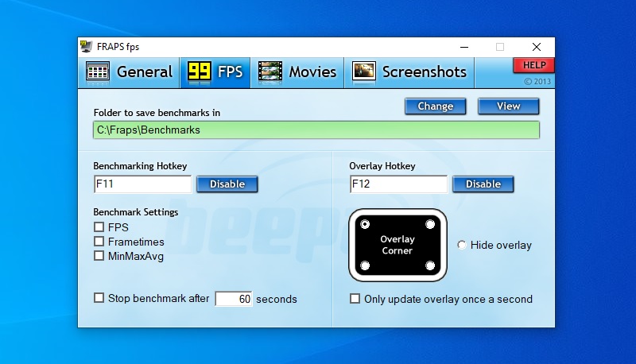Viewport: 636px width, 364px height.
Task: Select top-right overlay corner radio
Action: pos(430,224)
